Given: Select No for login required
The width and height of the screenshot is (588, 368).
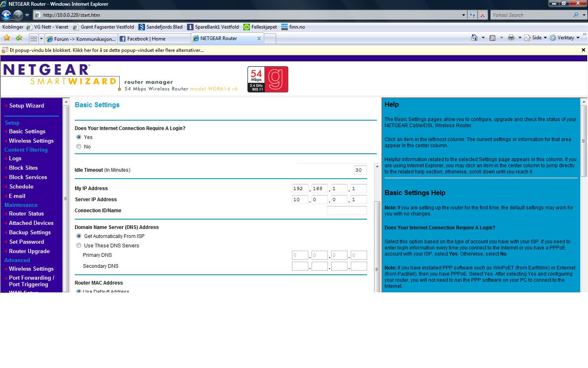Looking at the screenshot, I should (x=79, y=146).
